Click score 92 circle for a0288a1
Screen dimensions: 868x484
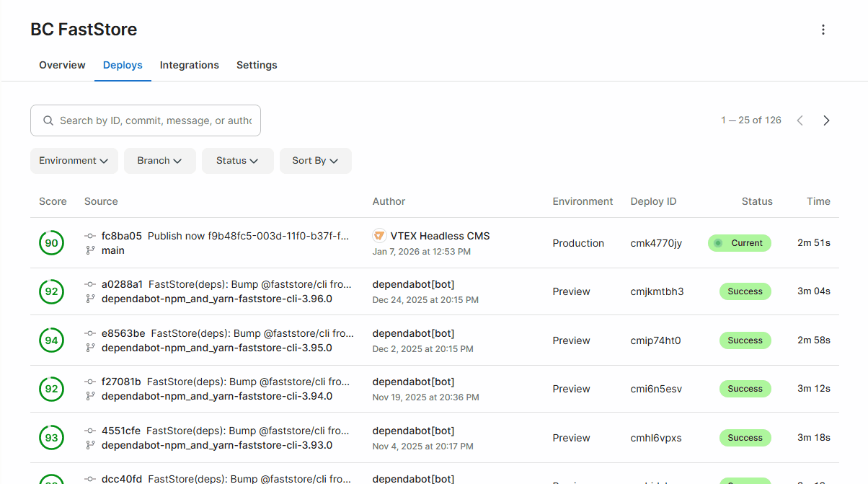51,291
